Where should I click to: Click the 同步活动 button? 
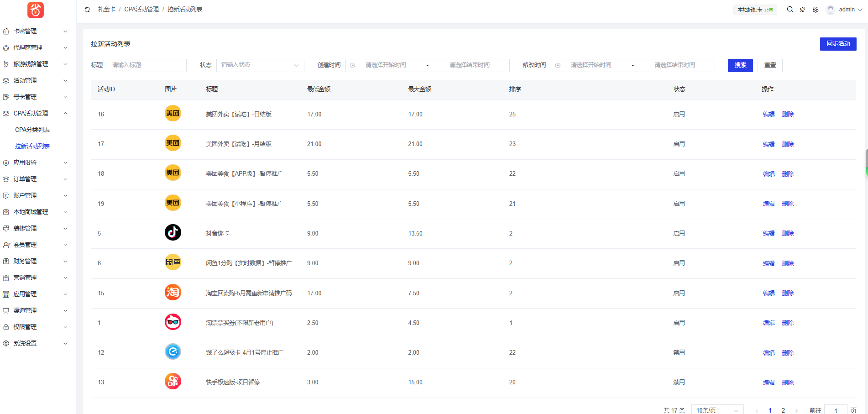tap(838, 44)
